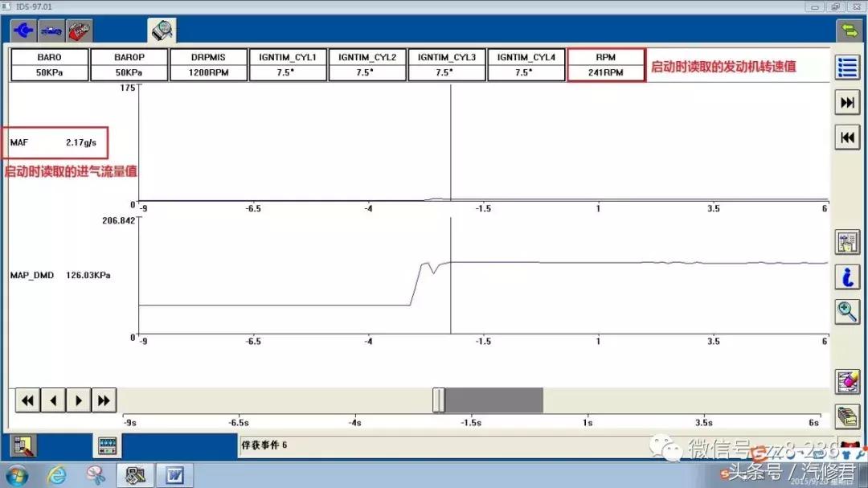Screen dimensions: 868x488
Task: Open the bottom-left checklist icon
Action: [x=23, y=446]
